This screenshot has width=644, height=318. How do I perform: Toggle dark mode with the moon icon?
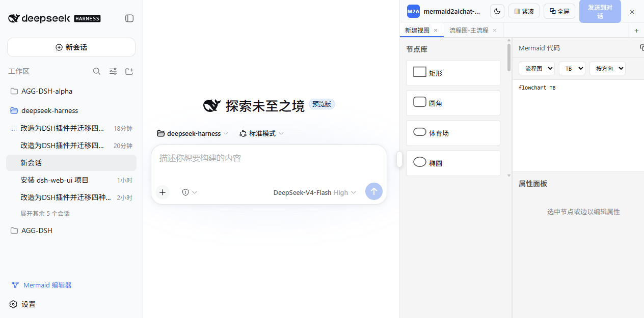[497, 11]
